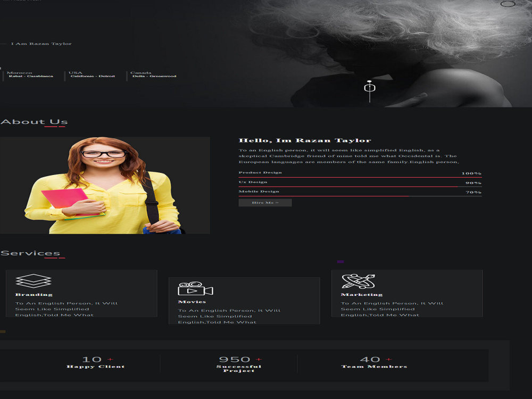
Task: Click the 90% skill value
Action: (473, 183)
